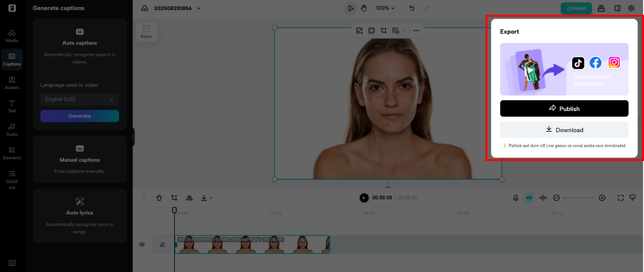Screen dimensions: 644x272
Task: Click the replace image icon above the canvas
Action: pos(359,31)
